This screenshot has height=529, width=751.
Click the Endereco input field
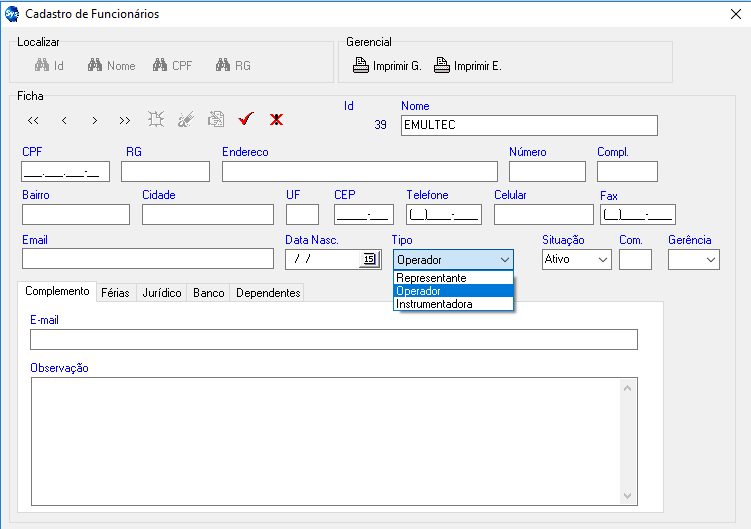click(359, 171)
